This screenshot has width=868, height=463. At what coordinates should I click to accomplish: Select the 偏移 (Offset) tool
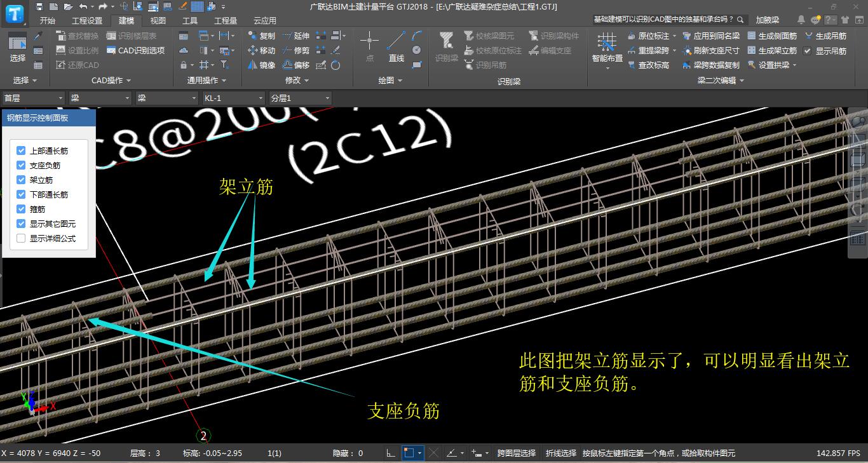click(296, 65)
